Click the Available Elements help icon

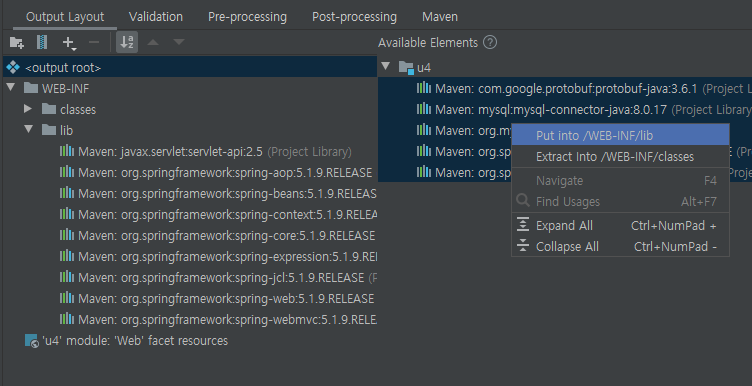pyautogui.click(x=490, y=42)
